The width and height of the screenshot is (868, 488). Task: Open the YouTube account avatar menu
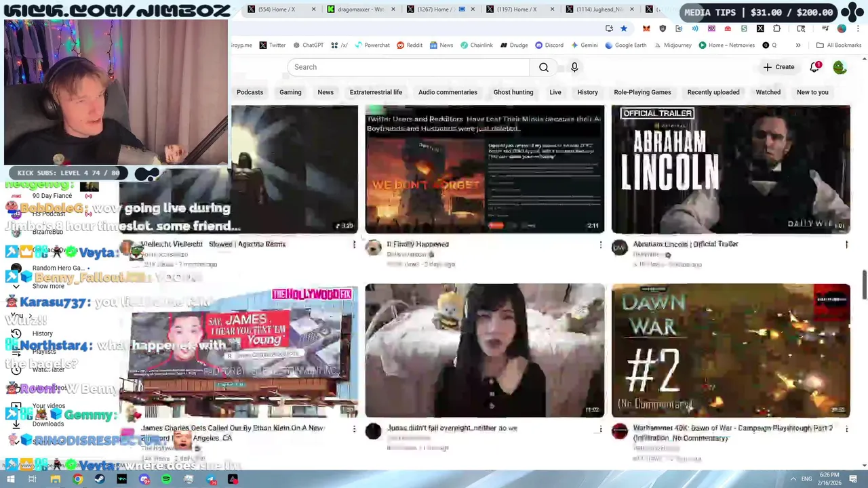pos(840,67)
